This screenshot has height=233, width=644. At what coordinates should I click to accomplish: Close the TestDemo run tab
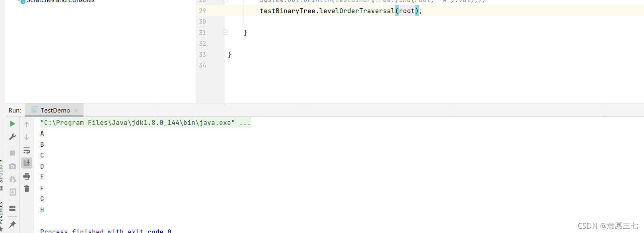click(x=76, y=111)
